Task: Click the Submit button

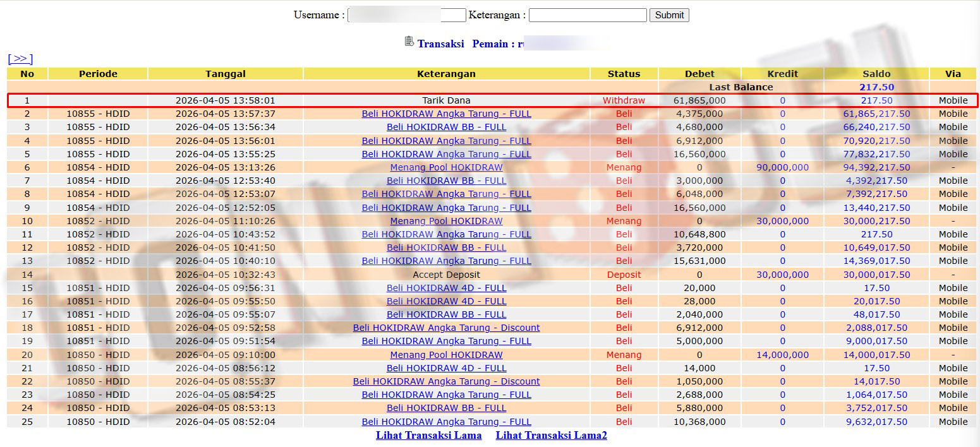Action: 669,15
